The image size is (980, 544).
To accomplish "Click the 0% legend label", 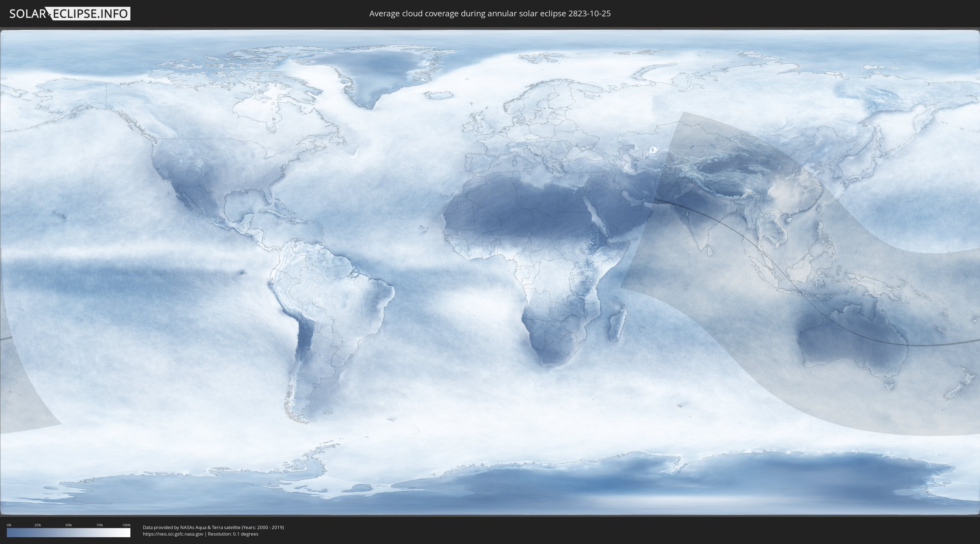I will [x=9, y=525].
